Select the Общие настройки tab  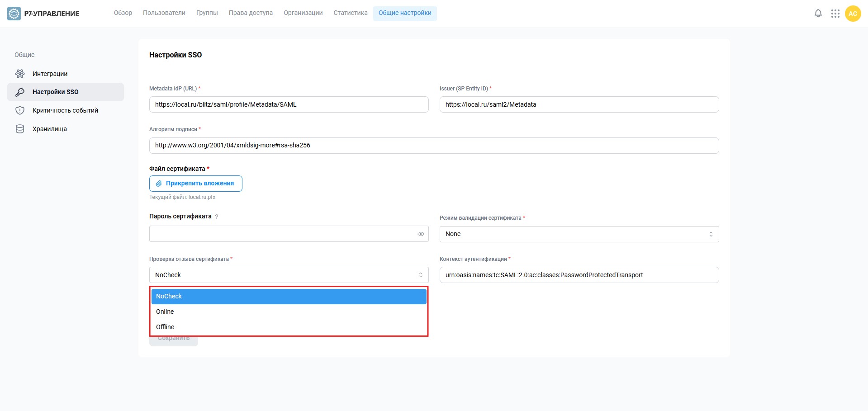point(405,13)
